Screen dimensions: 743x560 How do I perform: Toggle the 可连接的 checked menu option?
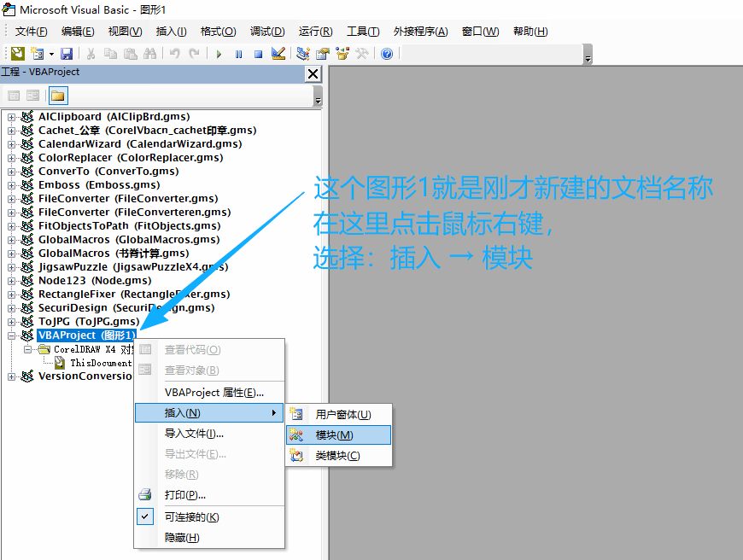(x=191, y=517)
